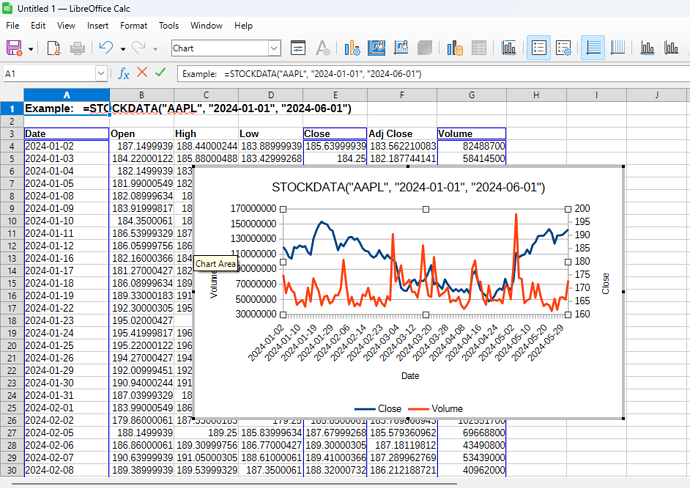The width and height of the screenshot is (690, 488).
Task: Open the Legend format icon
Action: pos(563,48)
